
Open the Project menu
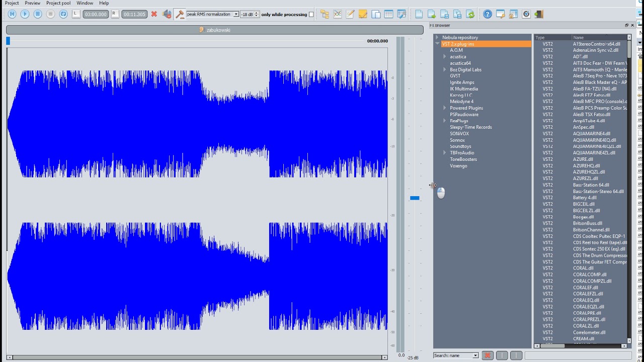point(12,3)
